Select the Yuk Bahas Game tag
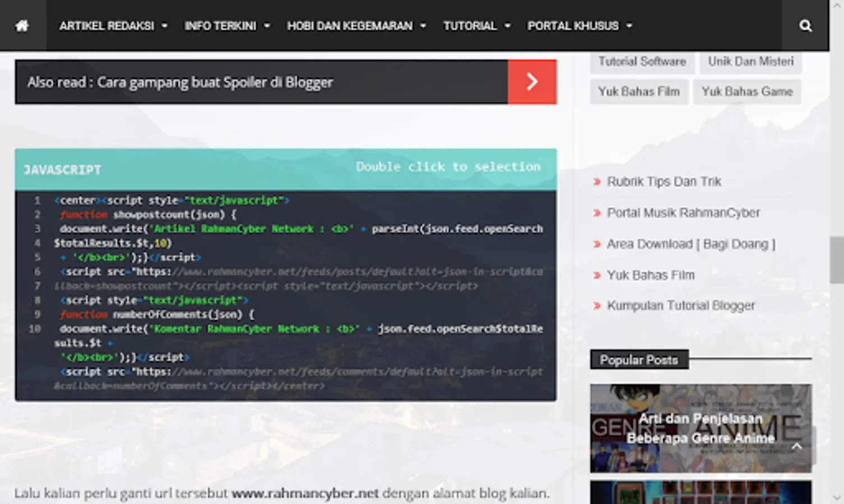 pyautogui.click(x=747, y=92)
